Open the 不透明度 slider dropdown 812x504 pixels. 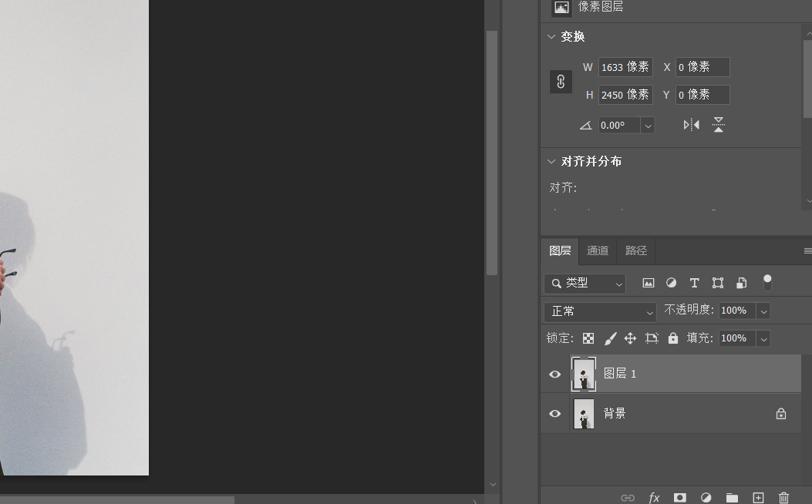763,311
